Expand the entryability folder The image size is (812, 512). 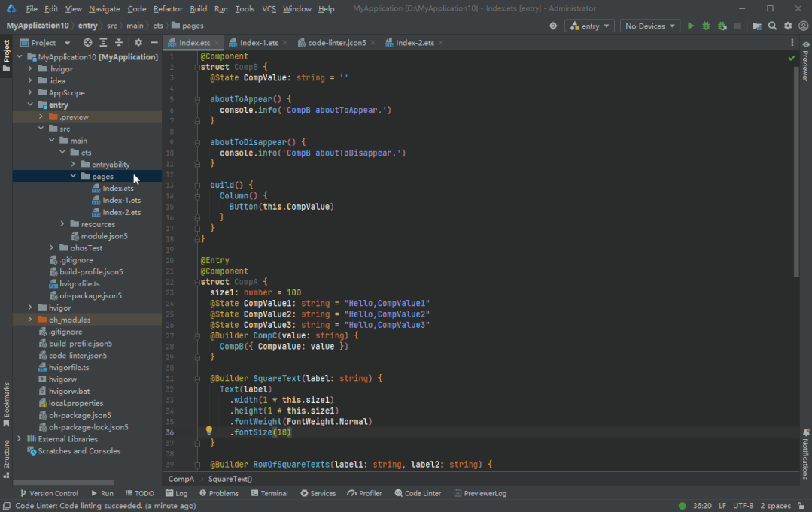click(x=73, y=164)
